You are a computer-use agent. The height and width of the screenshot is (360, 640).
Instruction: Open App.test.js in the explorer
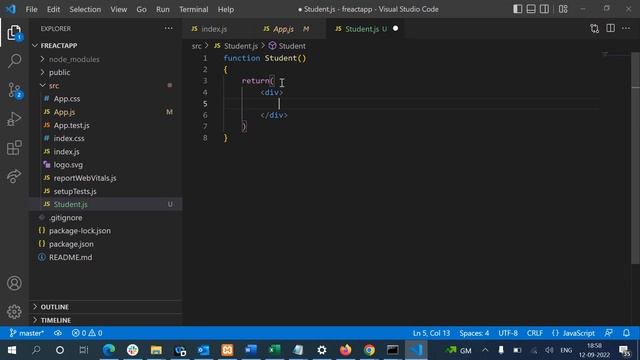click(105, 125)
